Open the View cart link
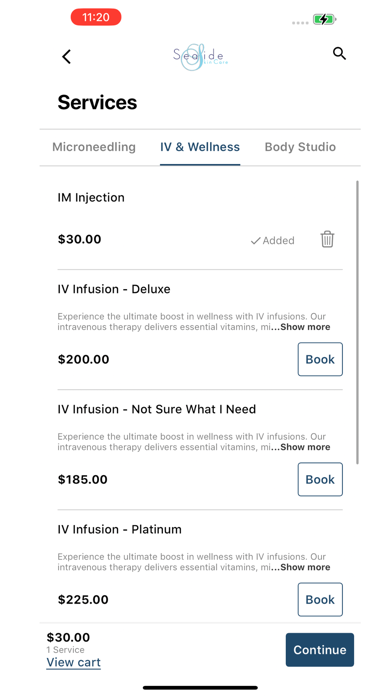The width and height of the screenshot is (392, 696). (74, 662)
